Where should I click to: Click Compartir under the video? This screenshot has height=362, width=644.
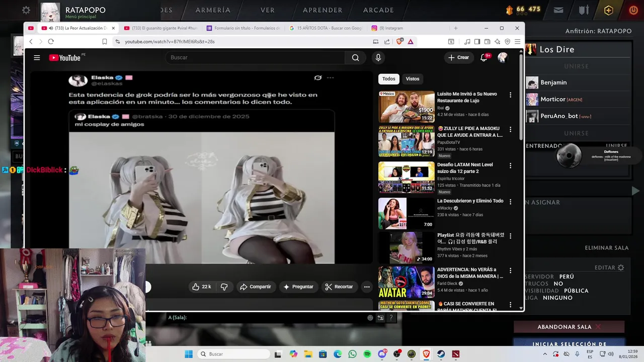(256, 287)
